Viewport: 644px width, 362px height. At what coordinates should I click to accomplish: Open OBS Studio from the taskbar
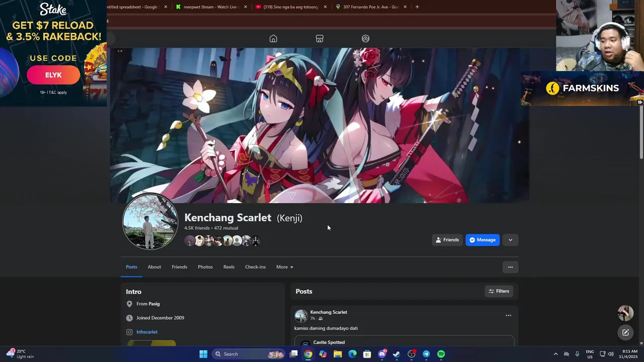[x=412, y=354]
